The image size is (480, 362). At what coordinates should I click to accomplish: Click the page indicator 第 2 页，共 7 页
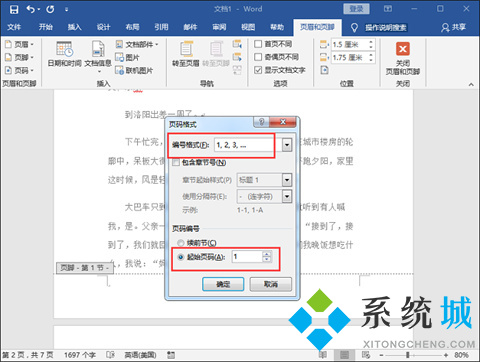tap(28, 355)
